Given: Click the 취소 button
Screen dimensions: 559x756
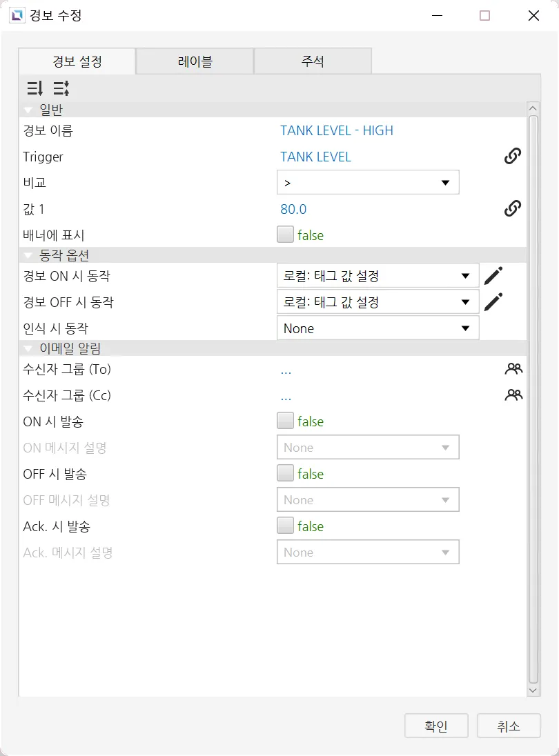Looking at the screenshot, I should [509, 726].
